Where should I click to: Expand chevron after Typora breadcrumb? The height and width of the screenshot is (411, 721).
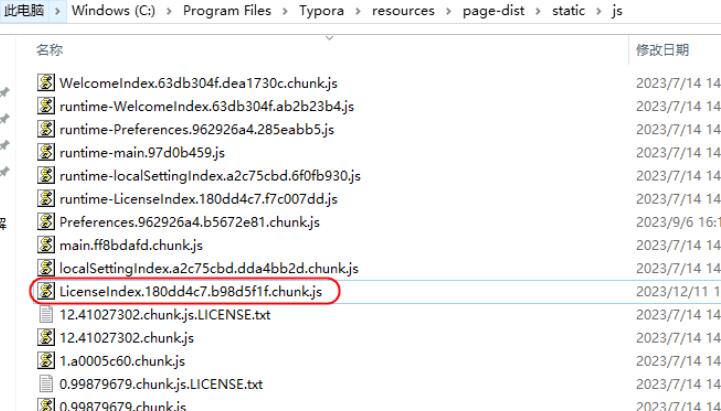pos(358,11)
